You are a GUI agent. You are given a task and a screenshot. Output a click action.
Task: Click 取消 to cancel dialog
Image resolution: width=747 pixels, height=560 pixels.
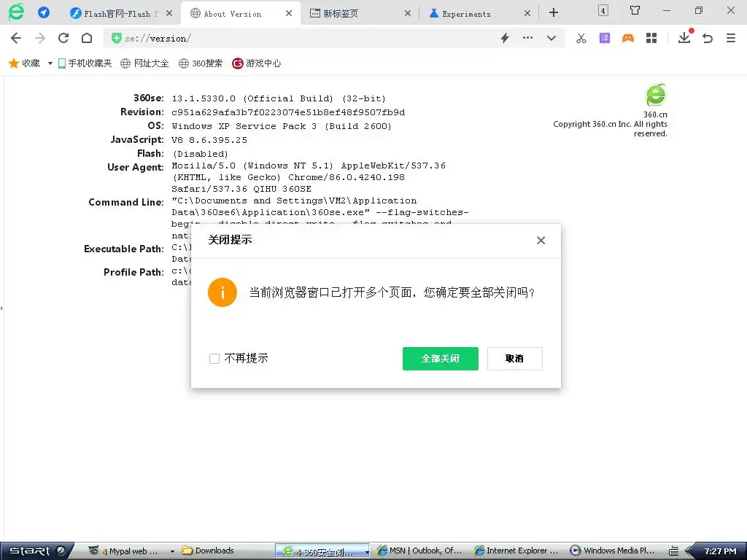pyautogui.click(x=514, y=359)
